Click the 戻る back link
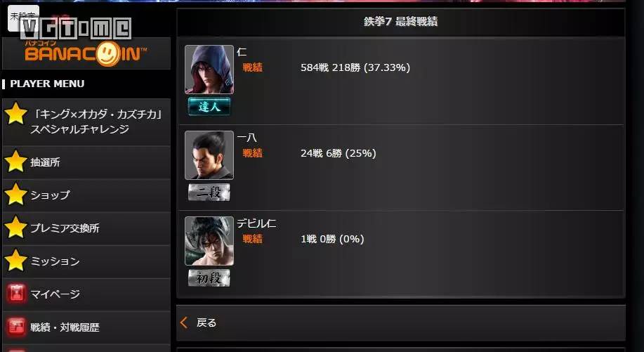Viewport: 644px width, 352px height. [x=206, y=322]
